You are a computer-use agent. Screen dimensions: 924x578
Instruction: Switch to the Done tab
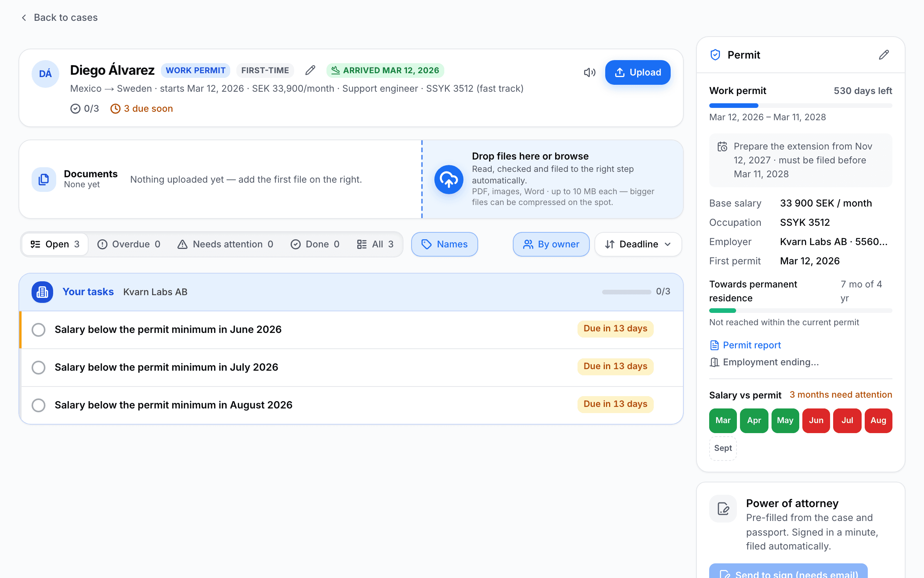coord(315,244)
